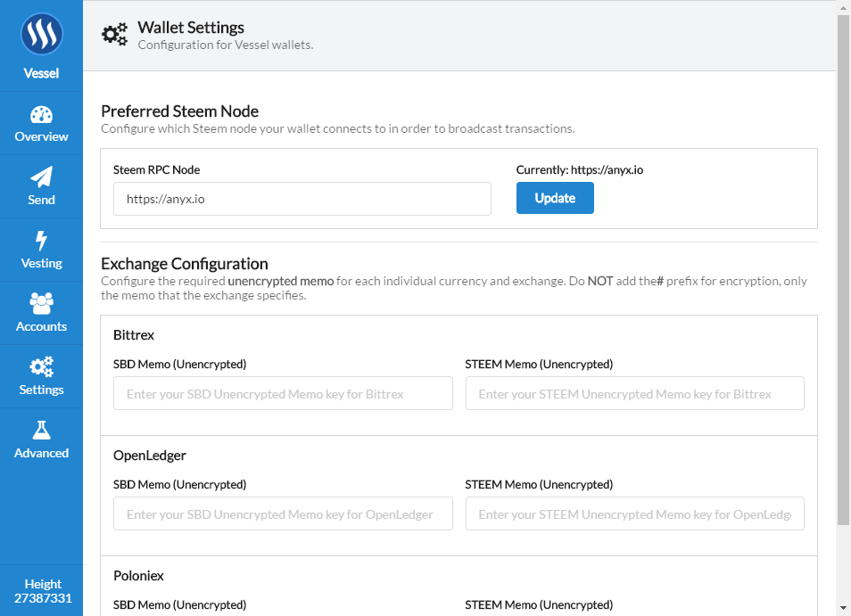The image size is (851, 616).
Task: Click the Wallet Settings header gears icon
Action: (x=115, y=35)
